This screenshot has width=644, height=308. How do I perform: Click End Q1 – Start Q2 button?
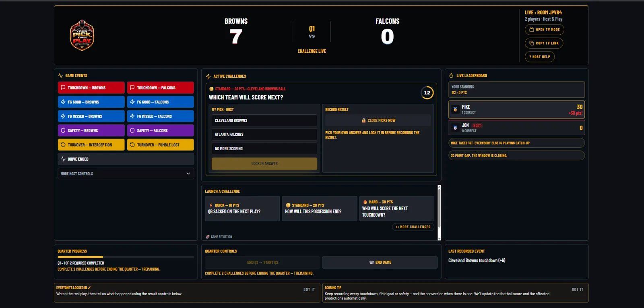point(263,263)
